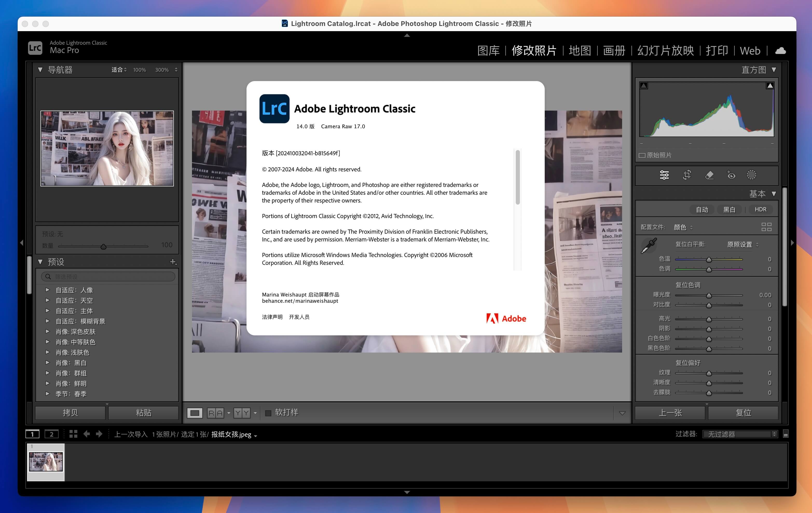The width and height of the screenshot is (812, 513).
Task: Open the 原照设置 white balance dropdown
Action: click(x=742, y=244)
